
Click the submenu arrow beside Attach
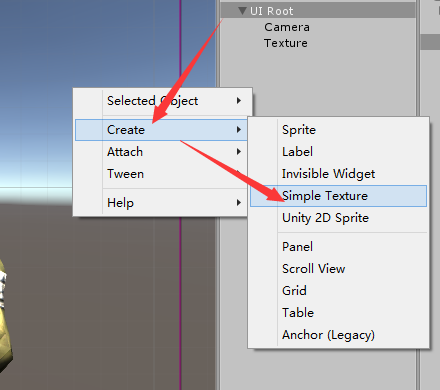[x=239, y=152]
